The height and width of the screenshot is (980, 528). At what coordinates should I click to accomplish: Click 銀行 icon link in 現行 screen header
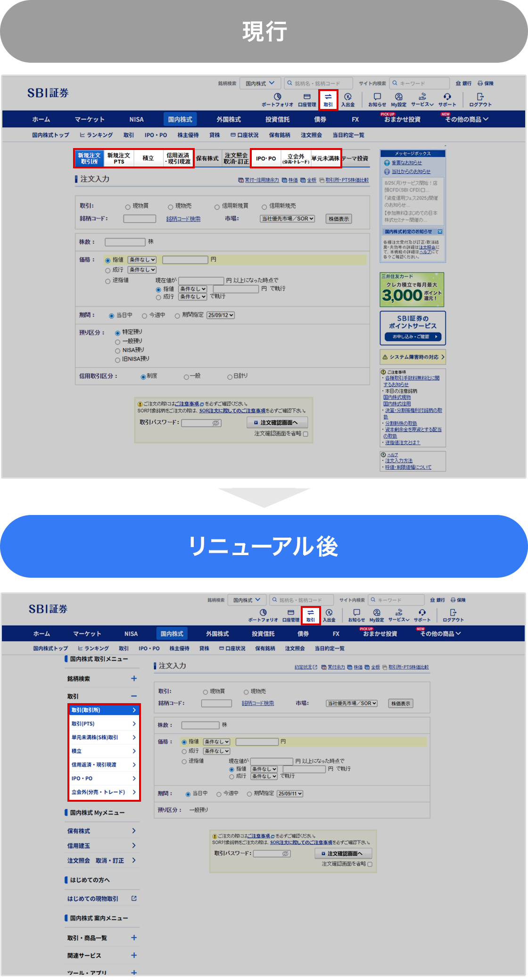[463, 83]
